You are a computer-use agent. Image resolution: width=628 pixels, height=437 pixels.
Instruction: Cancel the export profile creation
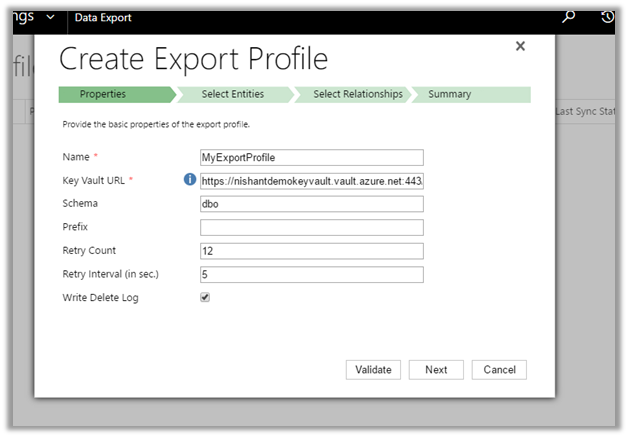coord(498,369)
